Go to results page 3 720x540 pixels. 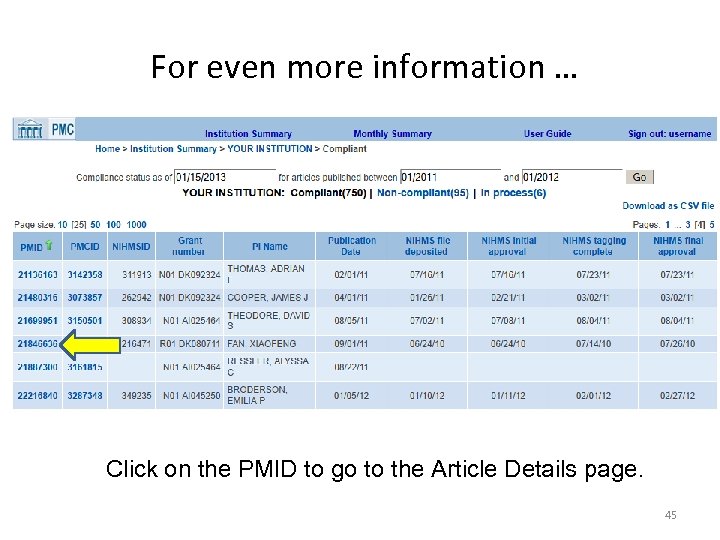[688, 225]
